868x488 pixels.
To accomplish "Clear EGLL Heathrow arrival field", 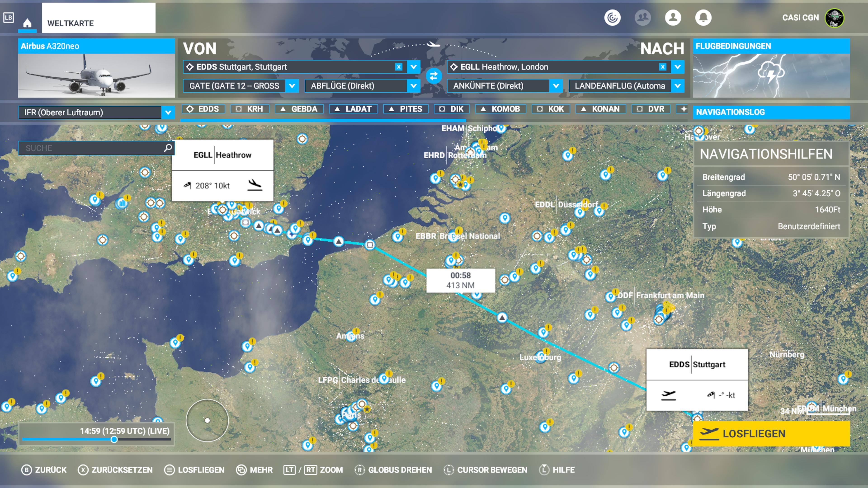I will click(x=663, y=67).
